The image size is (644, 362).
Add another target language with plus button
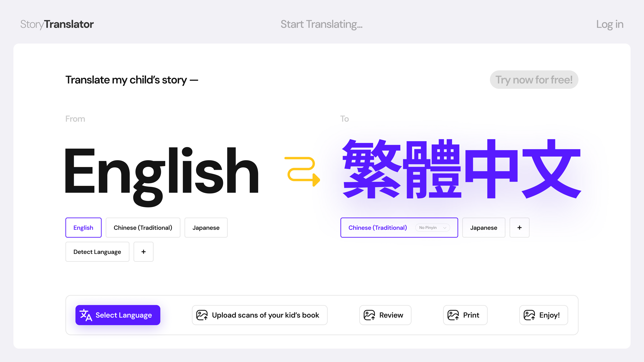(520, 228)
